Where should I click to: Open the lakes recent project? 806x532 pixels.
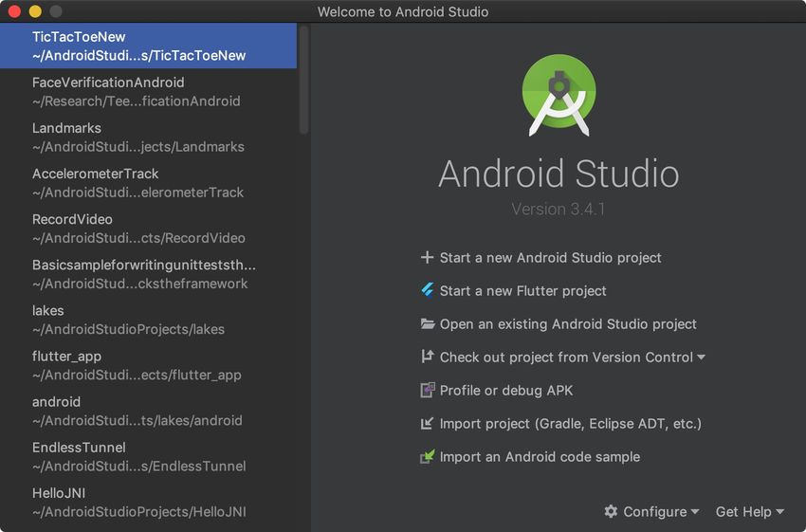(x=148, y=320)
